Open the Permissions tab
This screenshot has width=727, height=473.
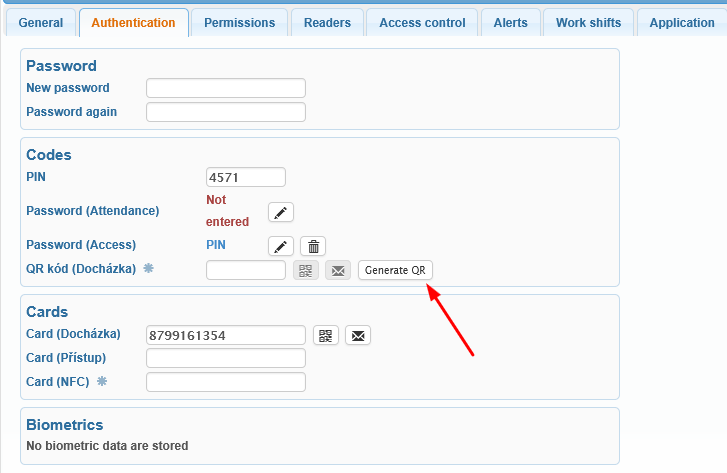(x=240, y=23)
